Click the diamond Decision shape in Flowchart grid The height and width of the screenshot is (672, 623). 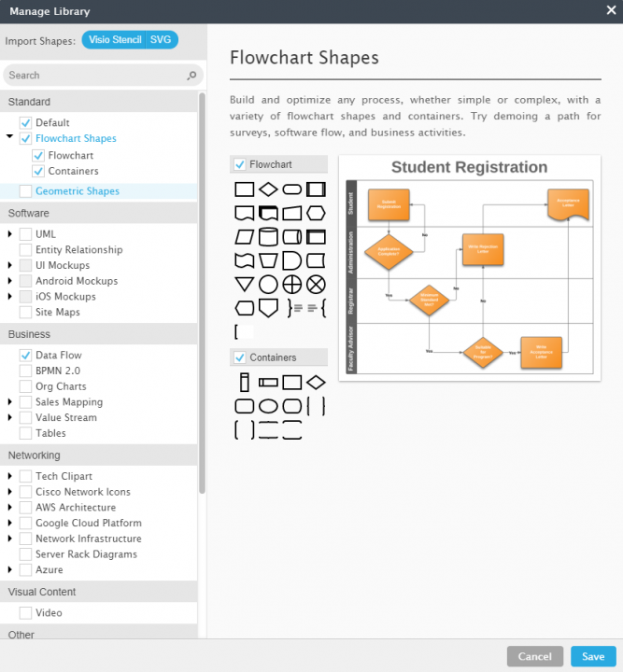point(268,189)
